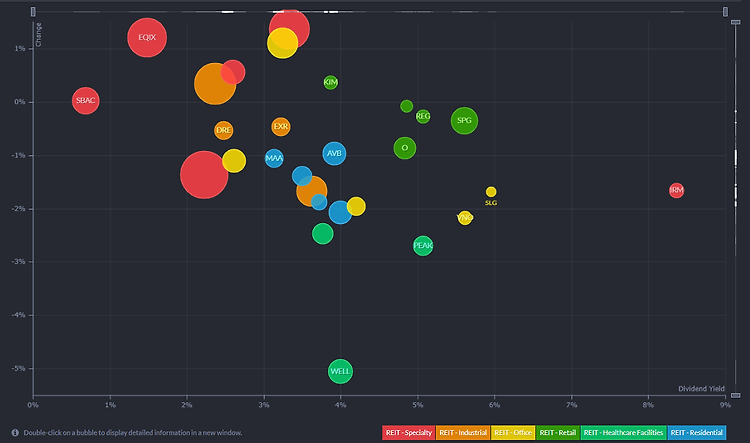Grab the left handle of top range slider

pyautogui.click(x=33, y=11)
